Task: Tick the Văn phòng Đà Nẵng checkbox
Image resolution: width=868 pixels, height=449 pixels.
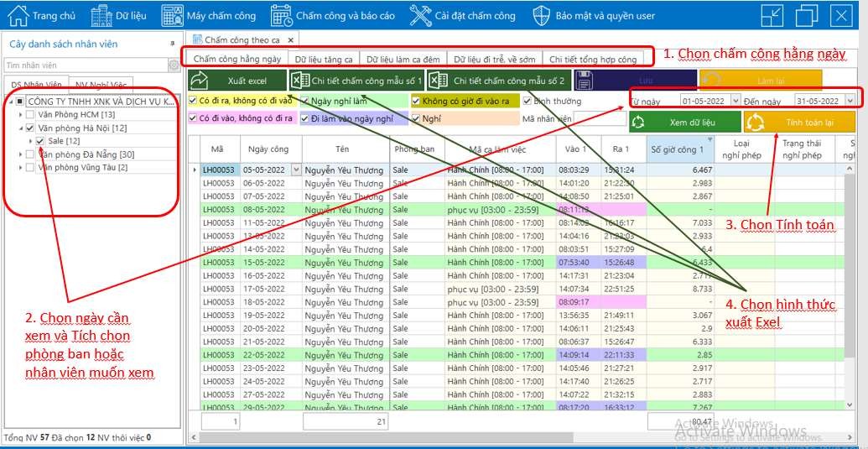Action: [31, 154]
